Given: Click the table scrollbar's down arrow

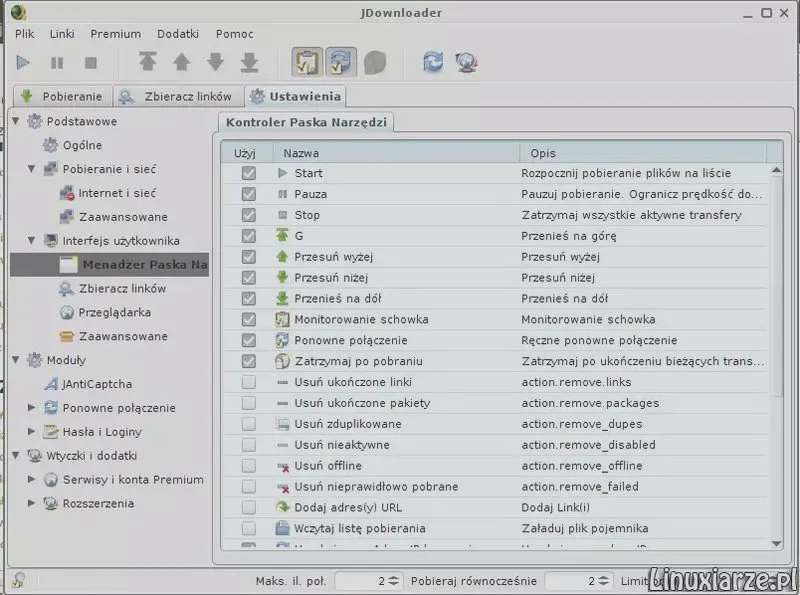Looking at the screenshot, I should click(776, 543).
